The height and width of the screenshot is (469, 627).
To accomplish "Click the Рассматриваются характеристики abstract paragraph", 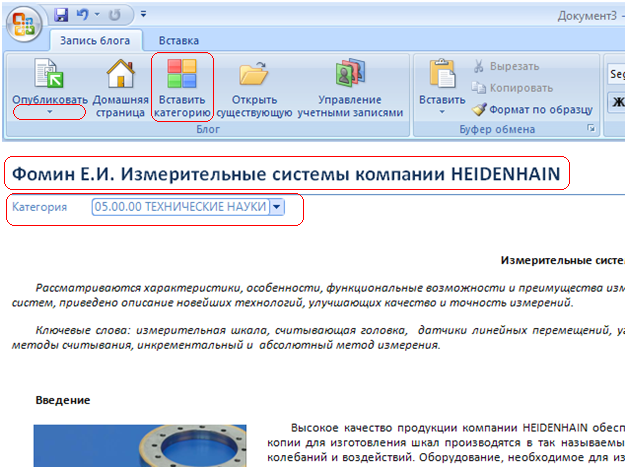I will coord(318,295).
